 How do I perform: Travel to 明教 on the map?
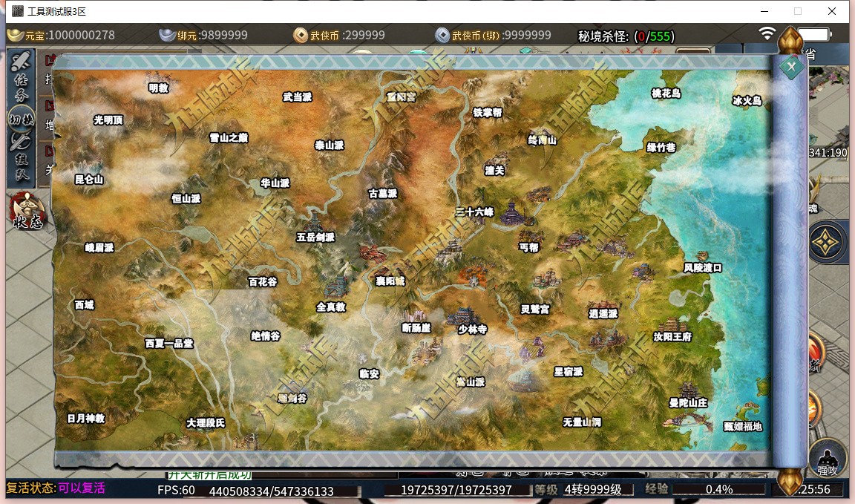tap(158, 88)
